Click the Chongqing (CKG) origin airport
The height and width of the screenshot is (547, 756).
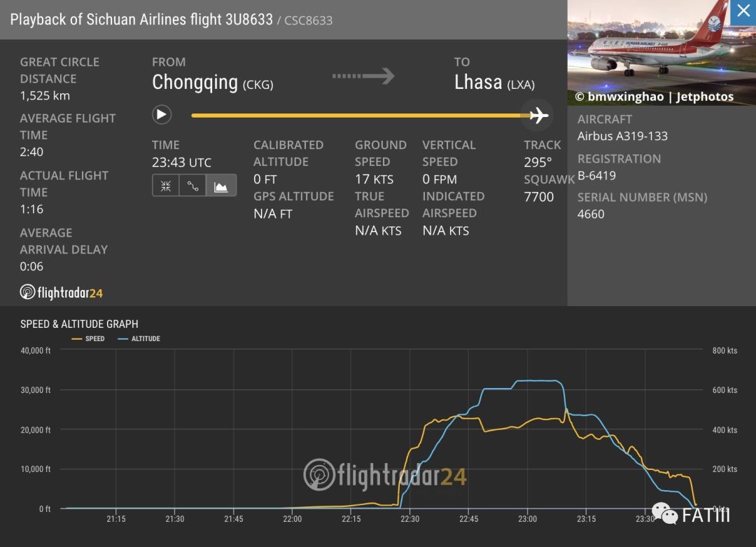pos(212,83)
